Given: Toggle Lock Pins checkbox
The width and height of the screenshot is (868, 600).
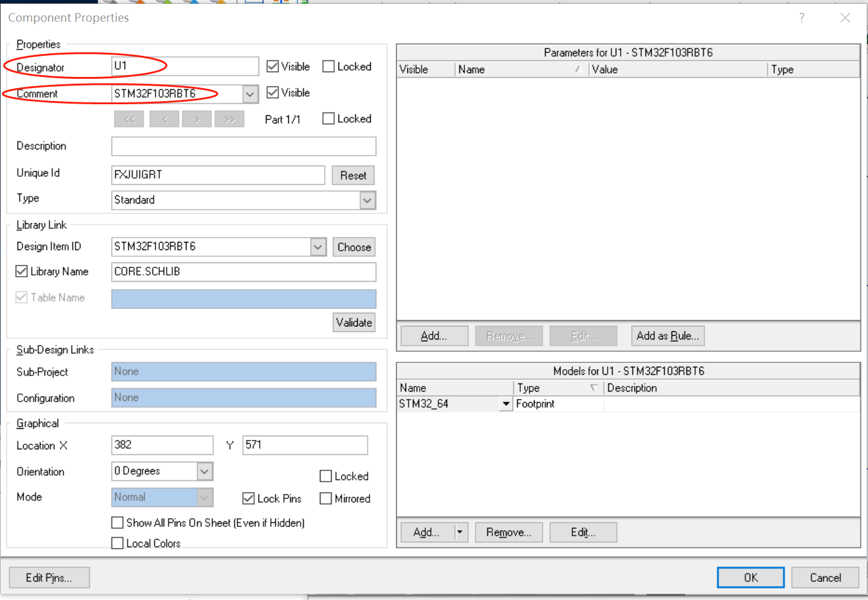Looking at the screenshot, I should pyautogui.click(x=249, y=498).
